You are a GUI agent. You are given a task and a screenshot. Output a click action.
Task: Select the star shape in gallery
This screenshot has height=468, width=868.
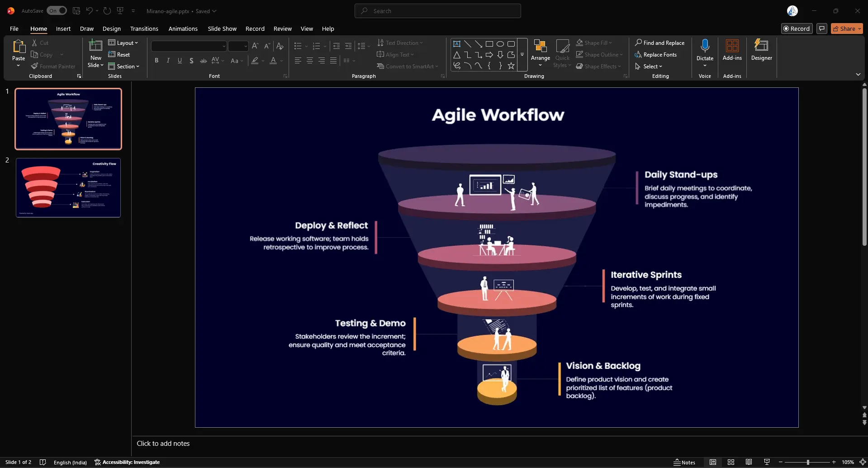point(511,66)
